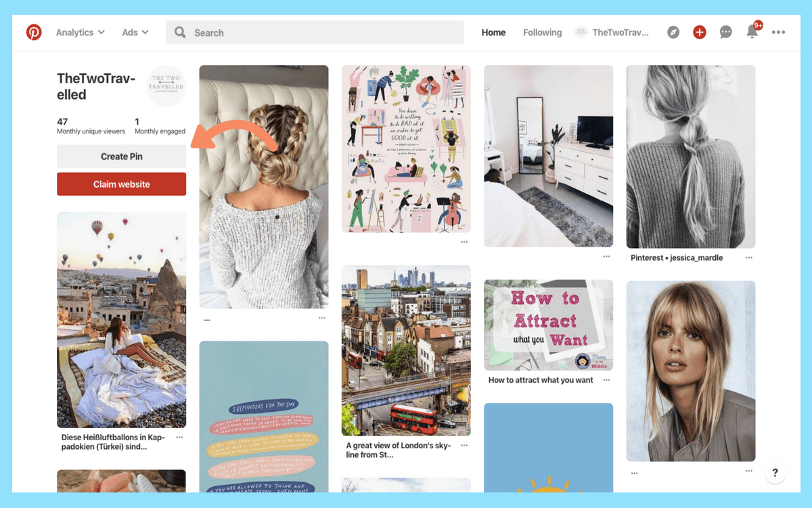The image size is (812, 508).
Task: Open the 'How to Attract what you Want' pin image
Action: tap(549, 325)
